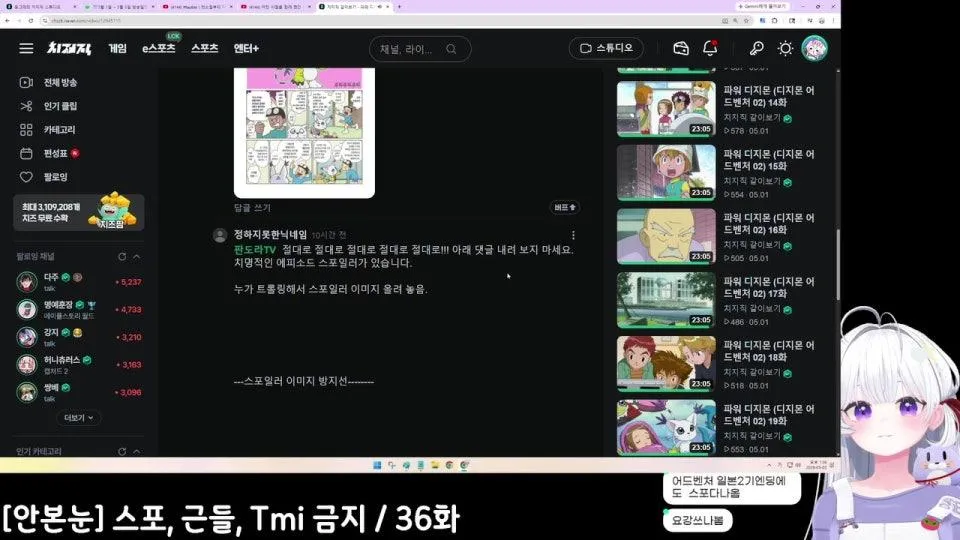Click 답글 쓰기 under the comic

pyautogui.click(x=252, y=208)
